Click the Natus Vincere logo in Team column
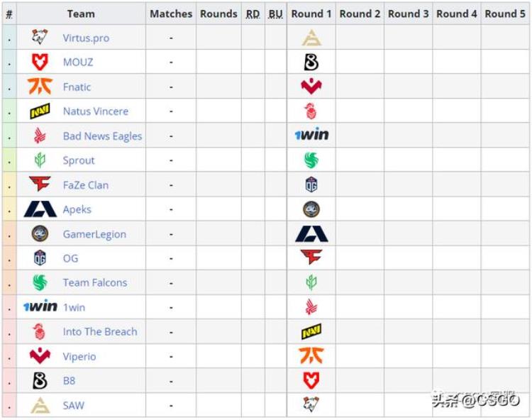532x420 pixels. (40, 111)
